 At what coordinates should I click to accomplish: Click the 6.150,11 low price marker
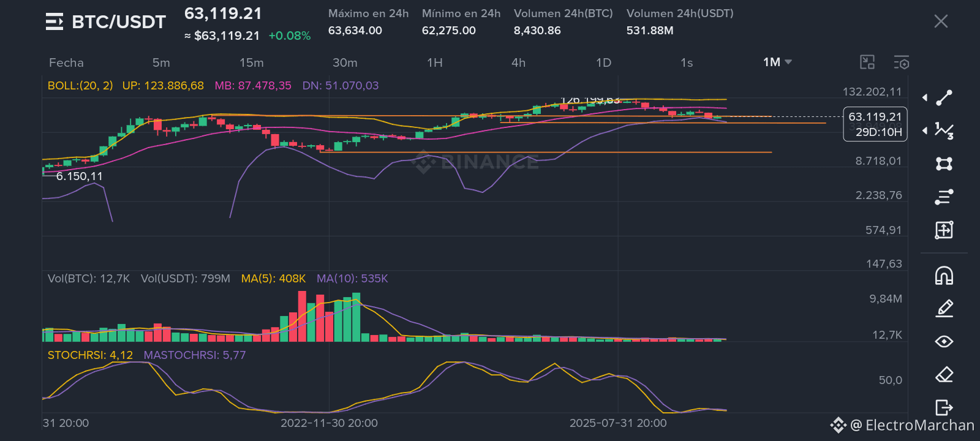[x=80, y=176]
